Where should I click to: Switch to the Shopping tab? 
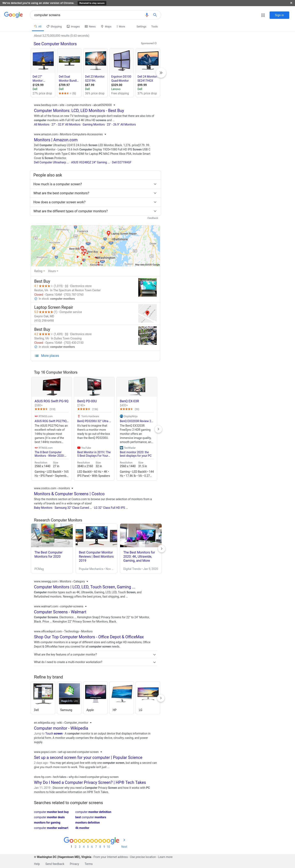(x=54, y=26)
